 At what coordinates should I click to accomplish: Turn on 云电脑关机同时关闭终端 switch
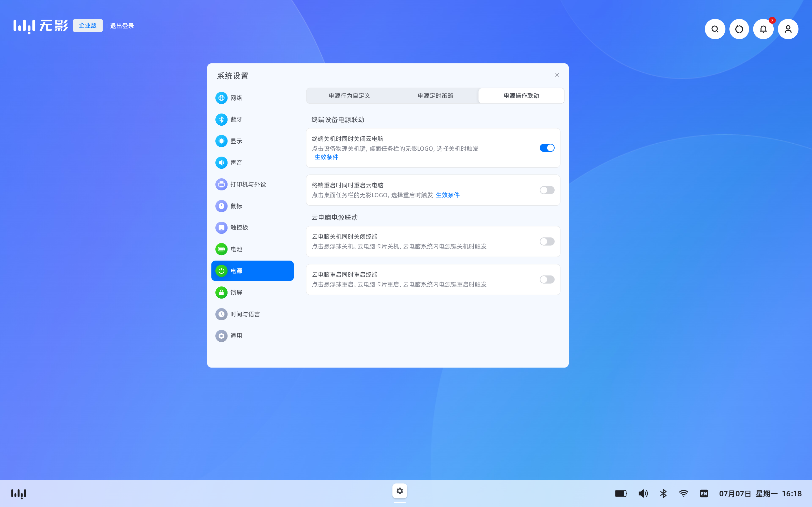click(547, 241)
